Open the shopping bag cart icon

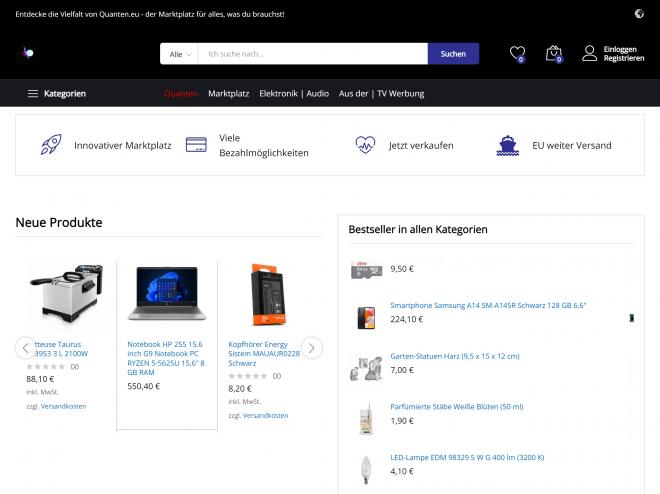point(554,53)
